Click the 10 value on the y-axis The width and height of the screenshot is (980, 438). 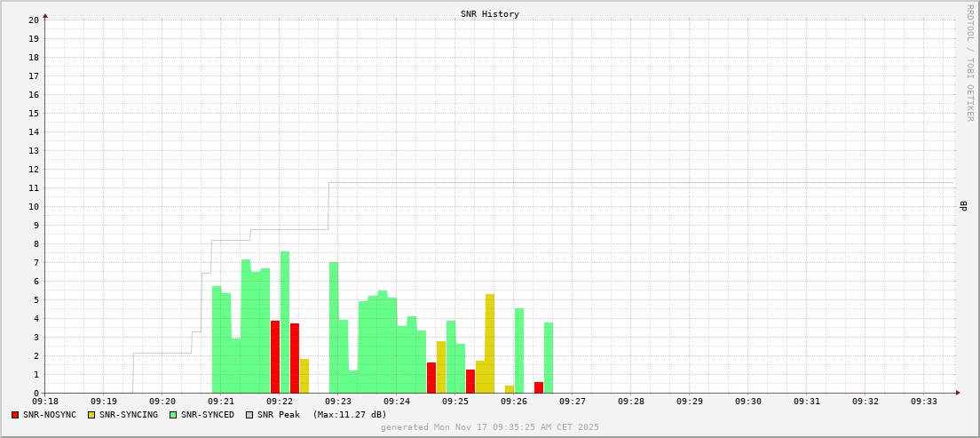click(x=33, y=206)
